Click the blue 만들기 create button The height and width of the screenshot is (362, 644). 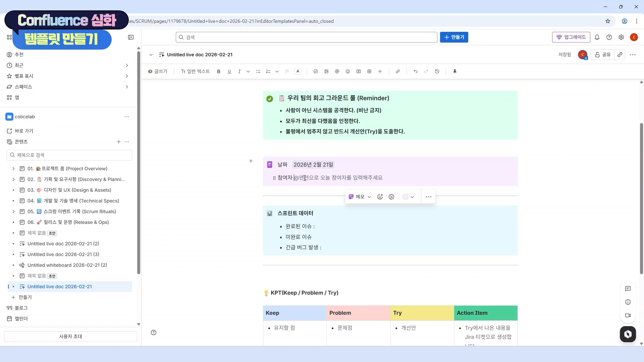coord(454,37)
